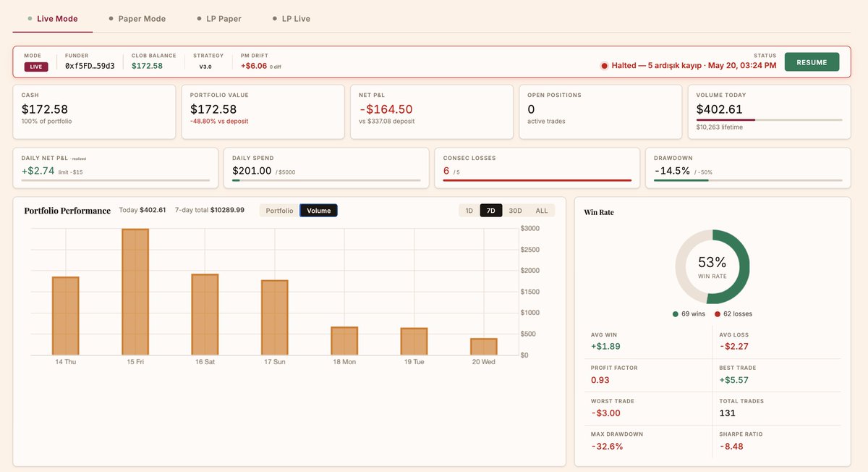Click the $402.61 Volume Today value
The height and width of the screenshot is (472, 868).
tap(719, 109)
